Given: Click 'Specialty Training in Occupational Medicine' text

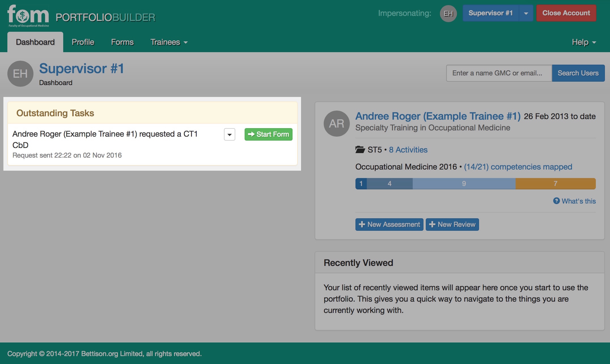Looking at the screenshot, I should 433,128.
